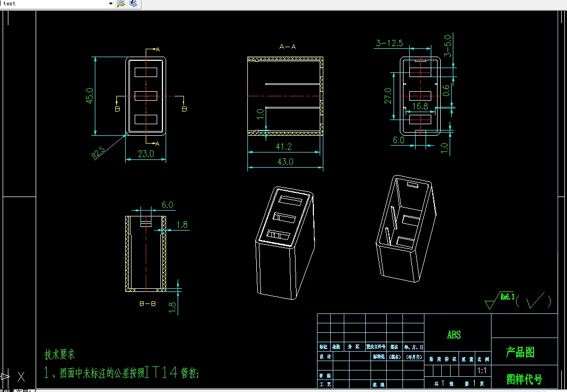The width and height of the screenshot is (567, 392).
Task: Click the 分区 cell in title block
Action: 354,347
